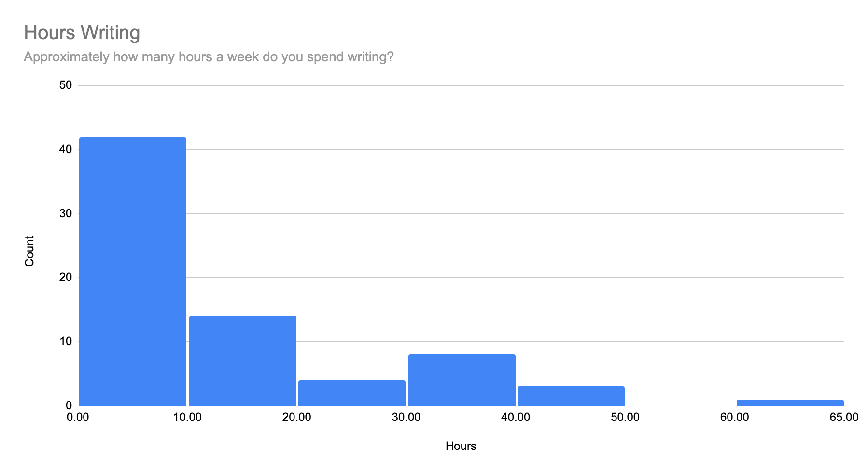Viewport: 868px width, 476px height.
Task: Click the 60.00 horizontal axis label
Action: [734, 417]
